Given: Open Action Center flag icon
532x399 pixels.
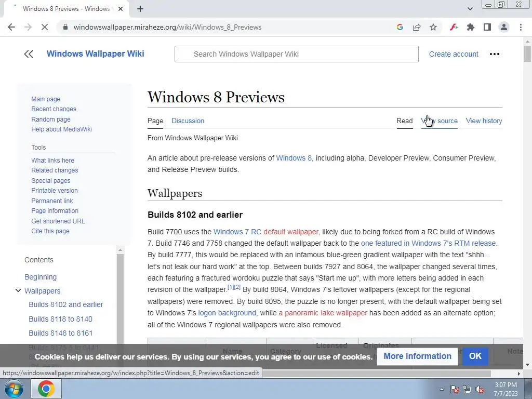Looking at the screenshot, I should [x=454, y=390].
